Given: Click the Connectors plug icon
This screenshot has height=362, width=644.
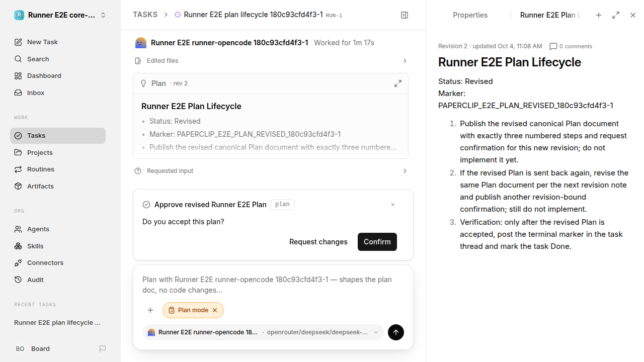Looking at the screenshot, I should pos(18,262).
